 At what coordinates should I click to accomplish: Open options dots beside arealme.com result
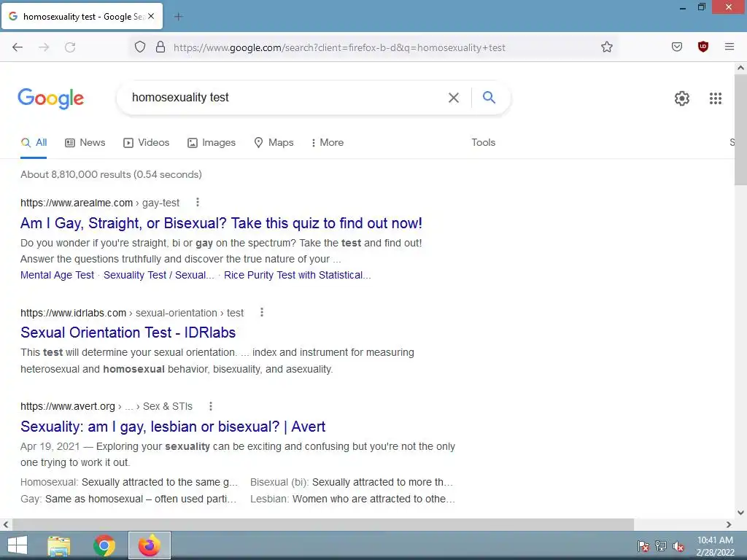tap(198, 203)
